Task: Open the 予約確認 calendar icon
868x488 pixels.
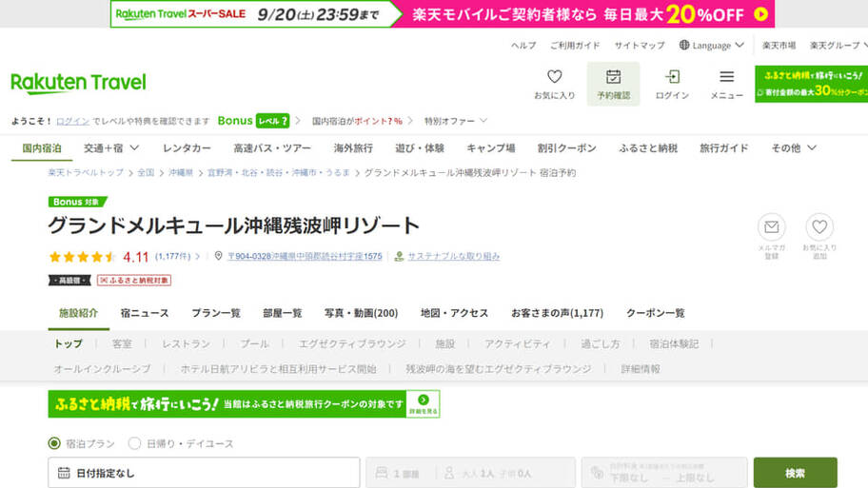Action: coord(613,76)
